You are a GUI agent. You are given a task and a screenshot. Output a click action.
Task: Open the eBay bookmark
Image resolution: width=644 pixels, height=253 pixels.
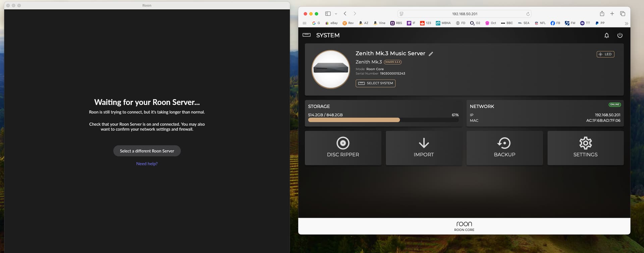(331, 23)
